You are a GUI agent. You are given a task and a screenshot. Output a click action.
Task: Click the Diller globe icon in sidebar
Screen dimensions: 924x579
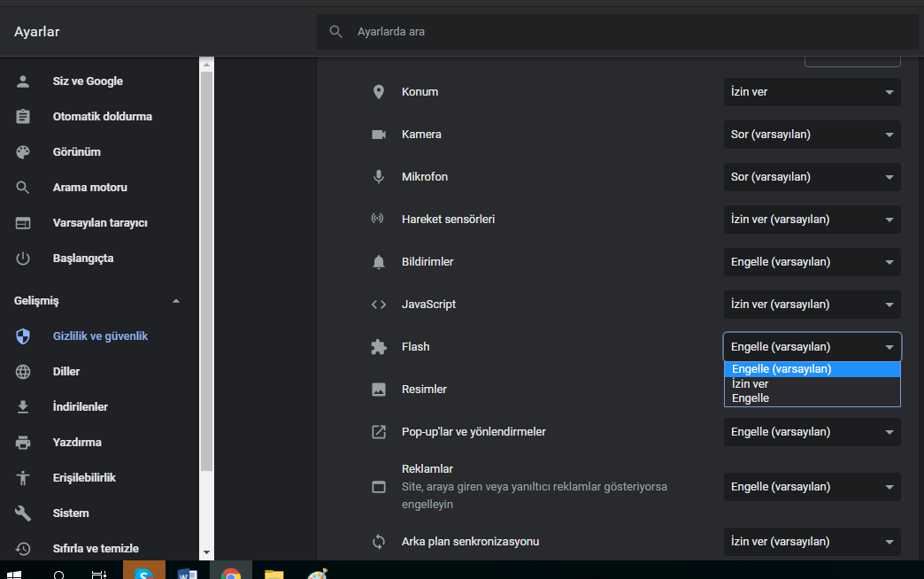(21, 371)
